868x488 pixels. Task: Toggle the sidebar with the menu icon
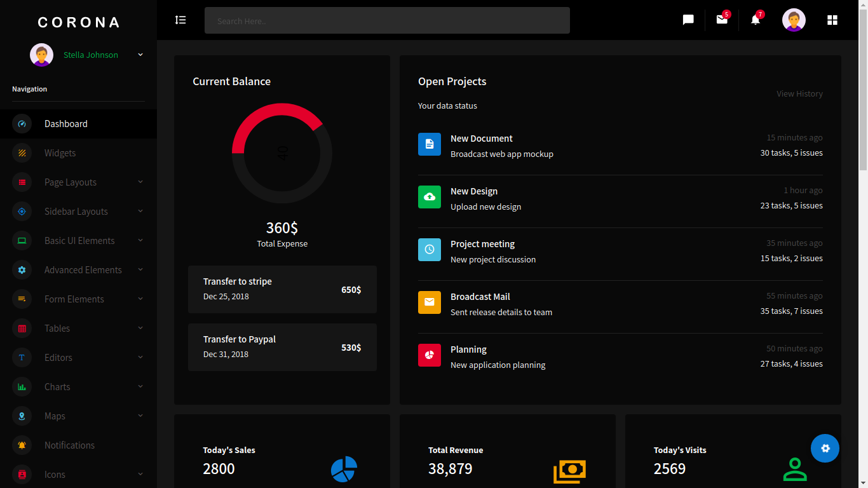(180, 20)
